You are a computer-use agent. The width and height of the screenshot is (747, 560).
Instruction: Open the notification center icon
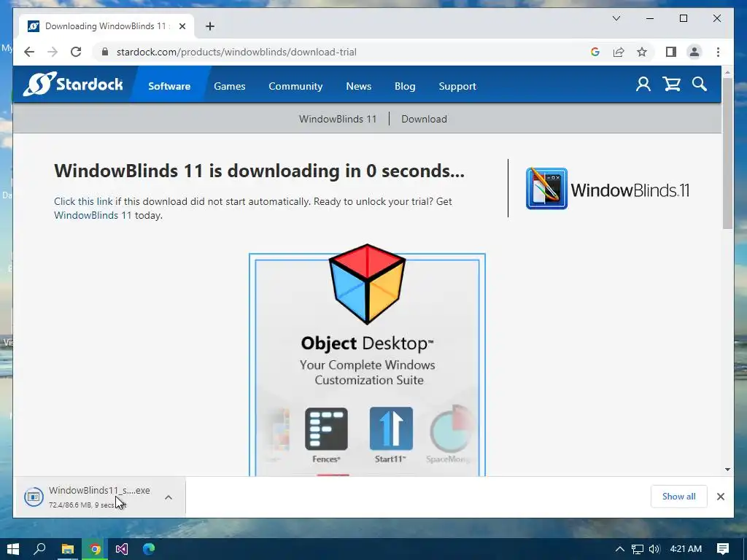click(x=723, y=549)
